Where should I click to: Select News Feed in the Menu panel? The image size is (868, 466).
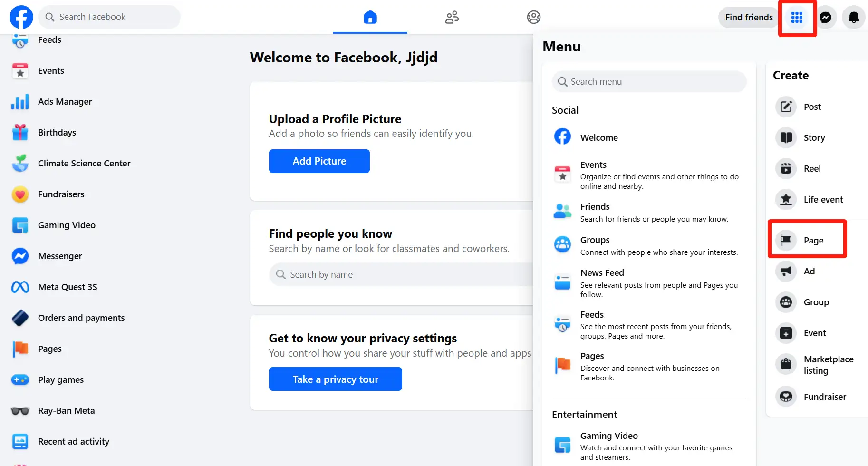click(x=649, y=283)
